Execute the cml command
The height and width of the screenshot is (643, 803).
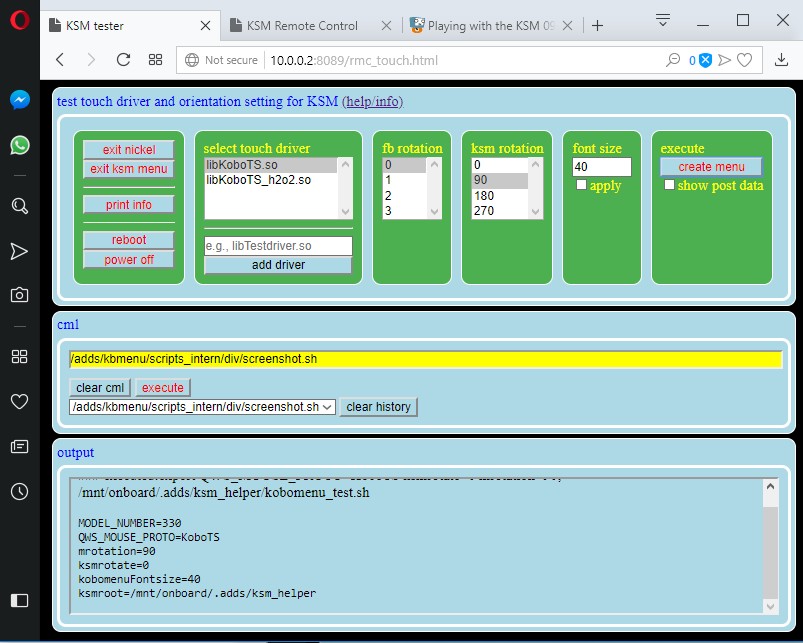(163, 388)
